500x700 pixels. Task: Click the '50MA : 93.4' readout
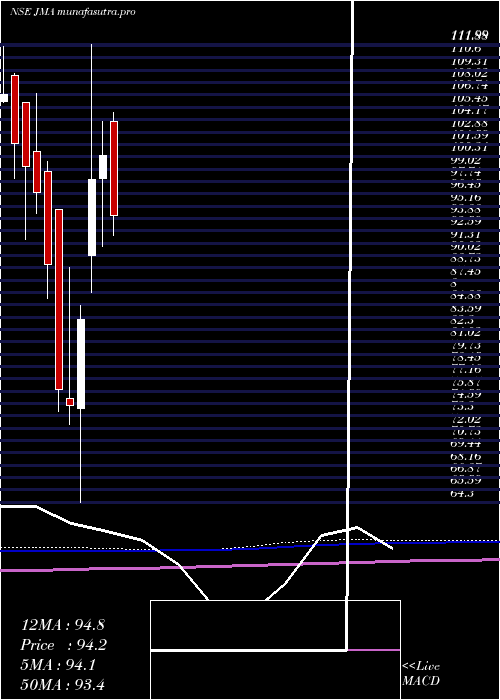pos(63,684)
